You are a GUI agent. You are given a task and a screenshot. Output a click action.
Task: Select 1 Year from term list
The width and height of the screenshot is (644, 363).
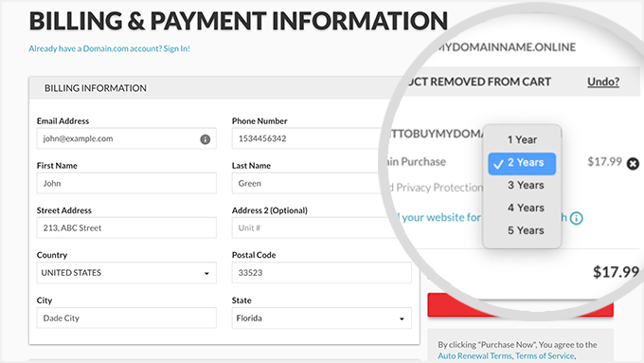coord(522,139)
